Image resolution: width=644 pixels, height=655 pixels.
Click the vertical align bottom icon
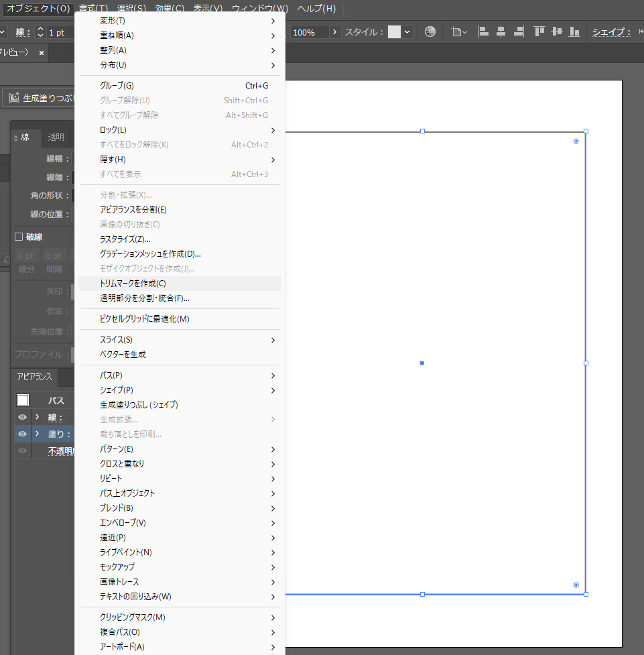(574, 32)
